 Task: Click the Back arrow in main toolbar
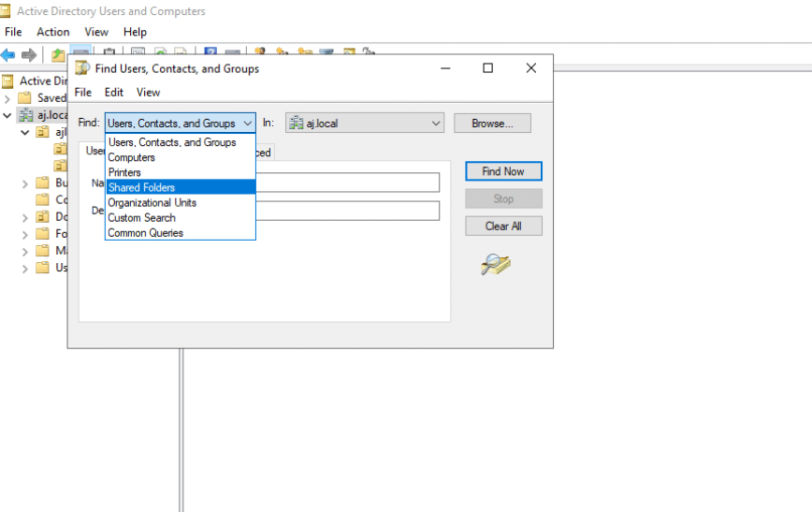tap(8, 54)
